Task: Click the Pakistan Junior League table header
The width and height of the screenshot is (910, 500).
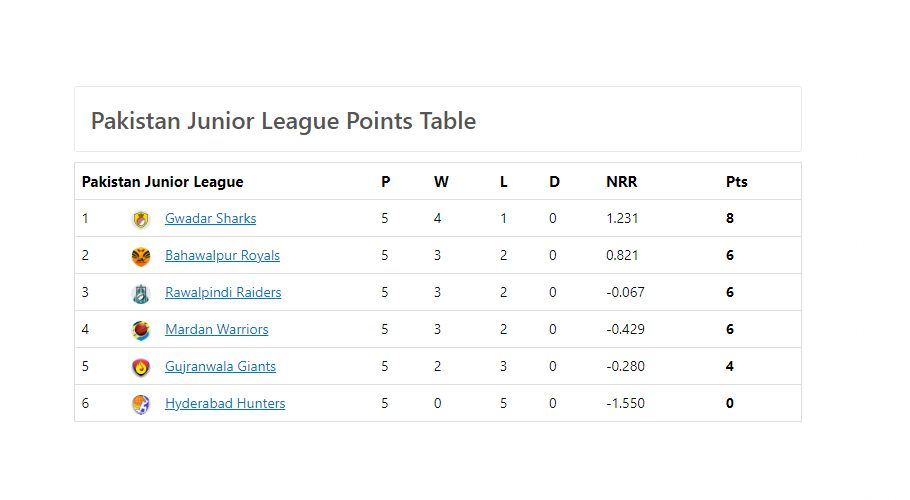Action: click(x=162, y=182)
